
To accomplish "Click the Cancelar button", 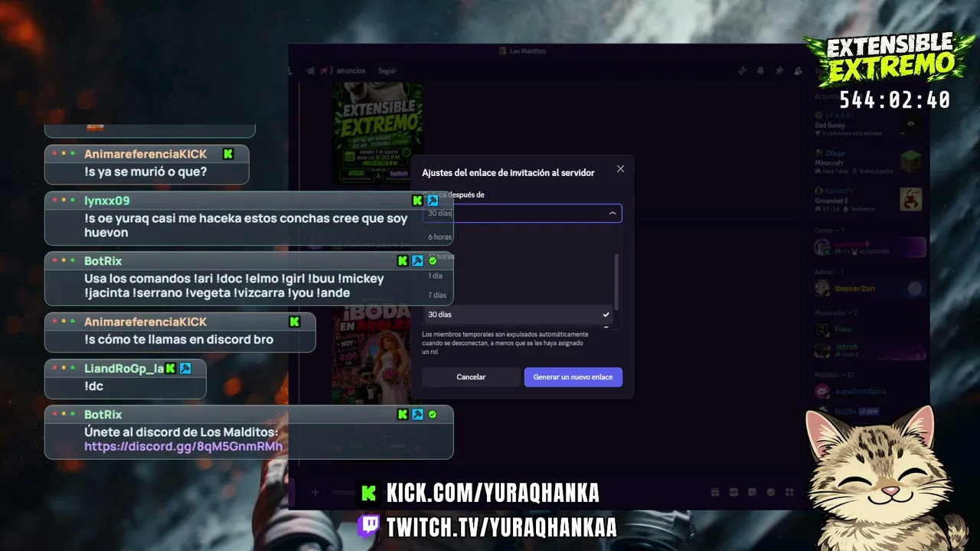I will pyautogui.click(x=471, y=377).
